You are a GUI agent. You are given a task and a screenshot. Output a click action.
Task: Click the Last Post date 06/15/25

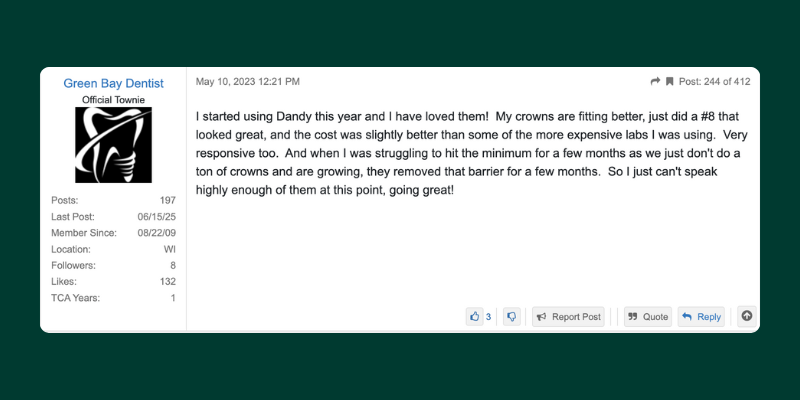pos(156,217)
